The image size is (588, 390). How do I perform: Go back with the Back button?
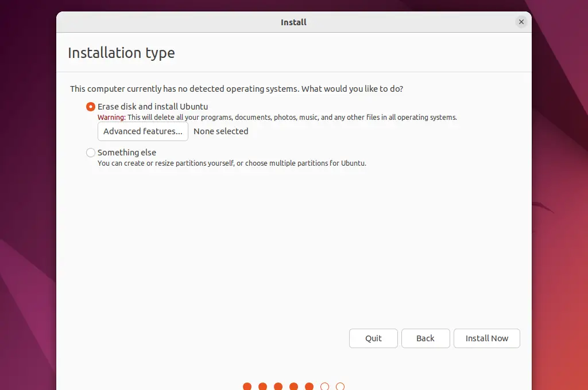(425, 338)
